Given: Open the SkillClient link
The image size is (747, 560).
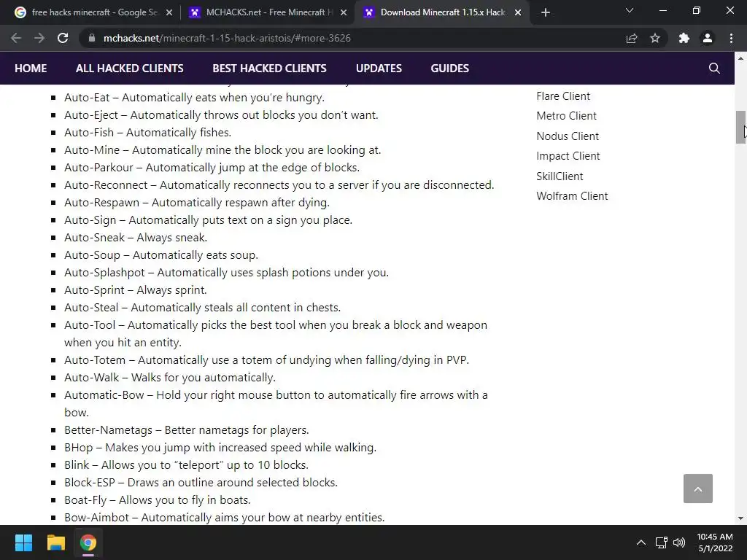Looking at the screenshot, I should (560, 176).
